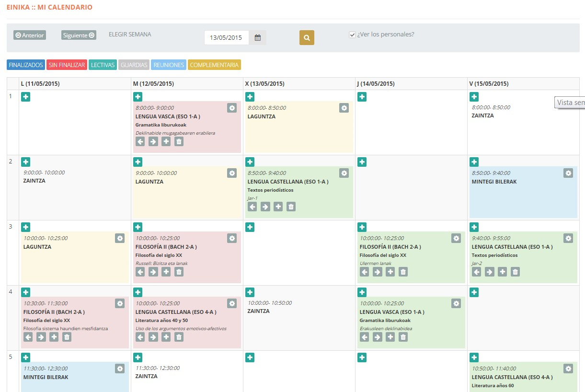Screen dimensions: 585x392
Task: Add an entry on Friday period 1
Action: (x=474, y=97)
